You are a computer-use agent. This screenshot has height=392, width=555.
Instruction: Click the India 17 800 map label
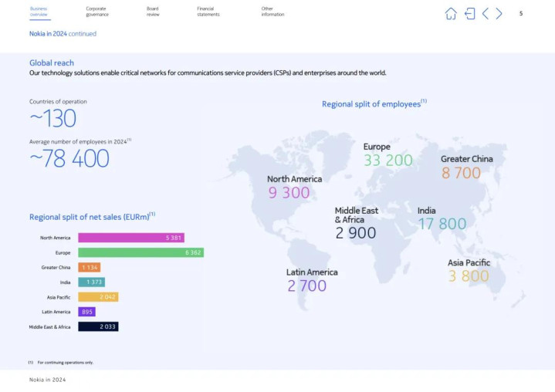[442, 224]
